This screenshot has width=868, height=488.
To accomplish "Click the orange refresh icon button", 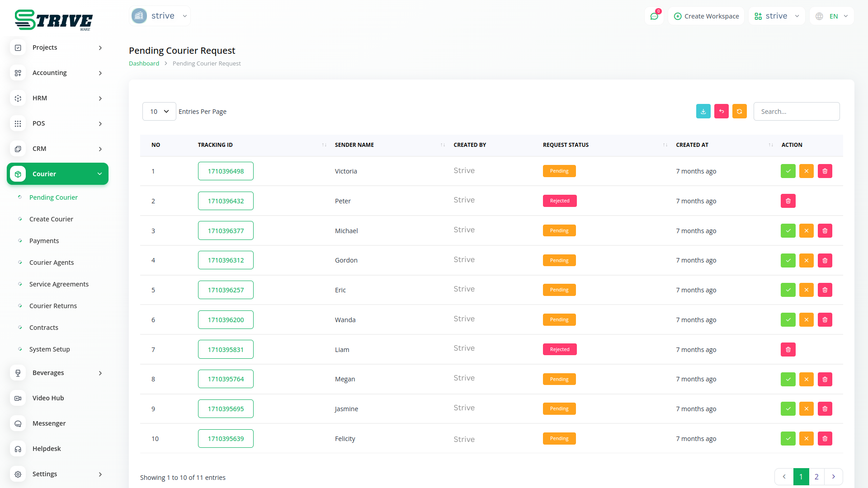I will click(739, 111).
